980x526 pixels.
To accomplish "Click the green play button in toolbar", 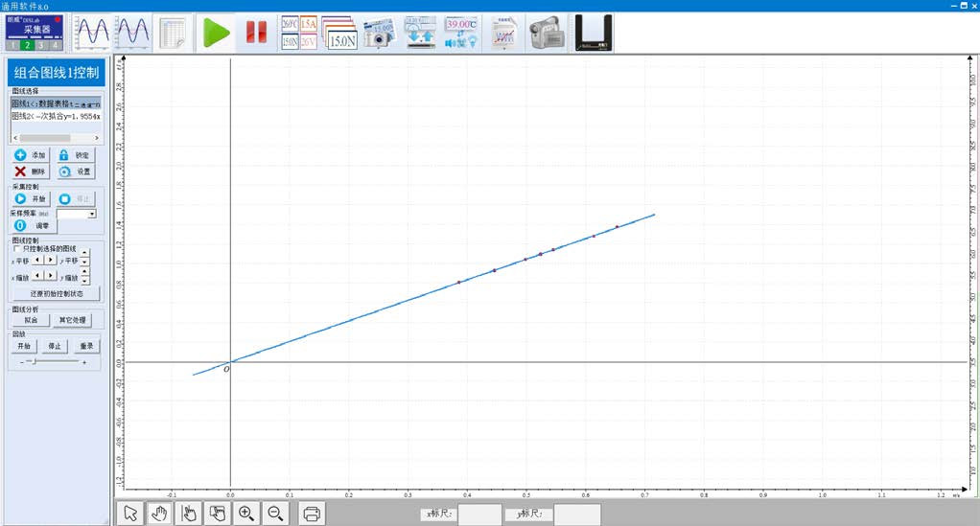I will [x=218, y=33].
